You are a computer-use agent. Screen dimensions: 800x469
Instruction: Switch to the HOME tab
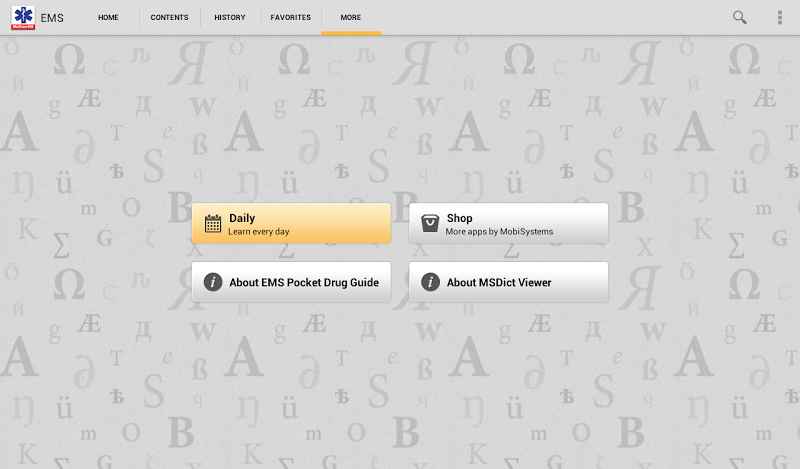point(108,17)
